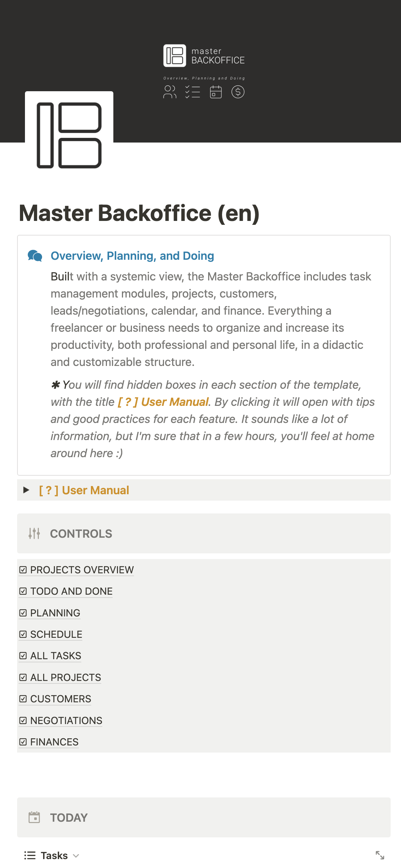This screenshot has width=401, height=868.
Task: Click the blue chat bubbles callout icon
Action: tap(35, 256)
